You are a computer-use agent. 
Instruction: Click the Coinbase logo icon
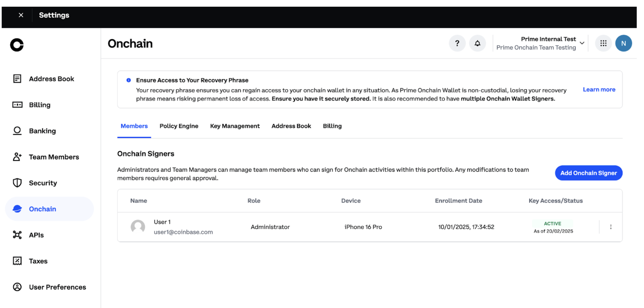click(x=17, y=45)
